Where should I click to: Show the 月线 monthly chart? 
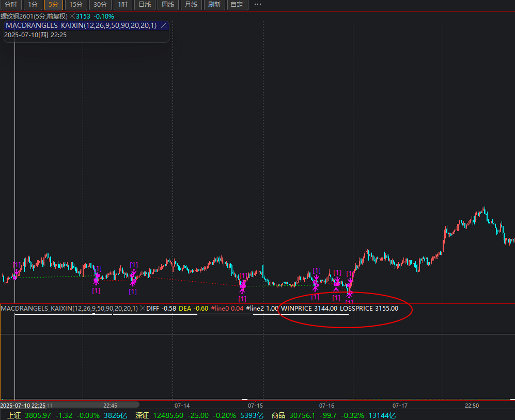coord(191,5)
